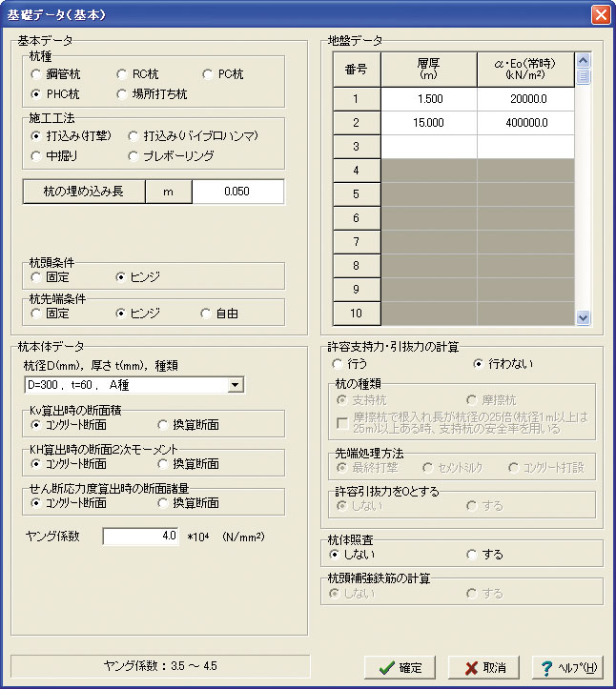Select 摩擦杭 in 杭の種類
This screenshot has height=689, width=616.
(472, 400)
